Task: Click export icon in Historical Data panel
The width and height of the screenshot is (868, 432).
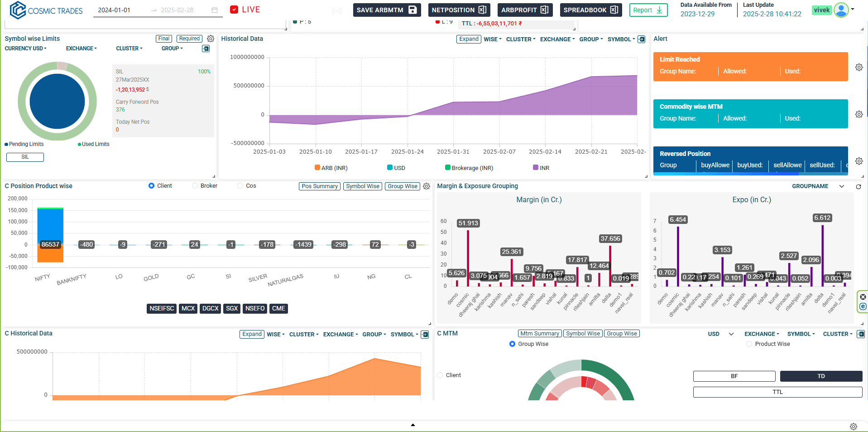Action: [641, 39]
